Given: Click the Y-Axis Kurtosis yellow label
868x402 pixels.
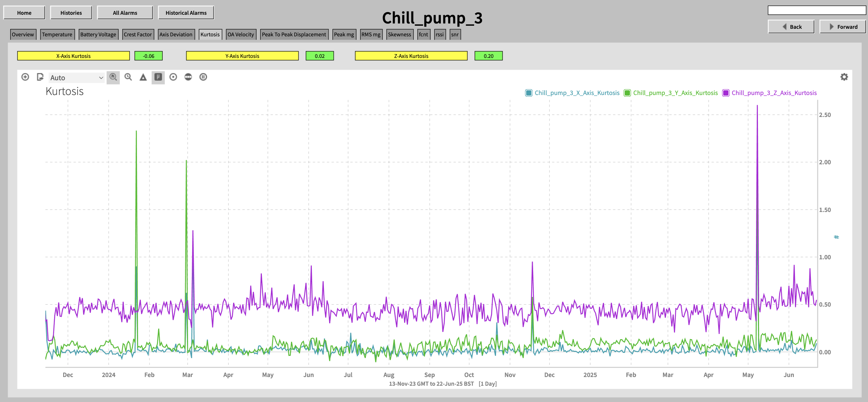Looking at the screenshot, I should tap(242, 56).
